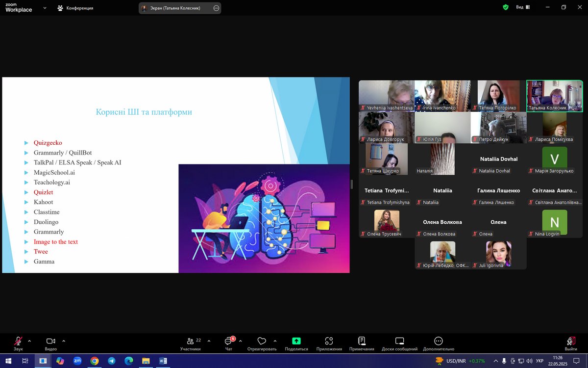
Task: Open the Чат chat panel
Action: click(x=229, y=343)
